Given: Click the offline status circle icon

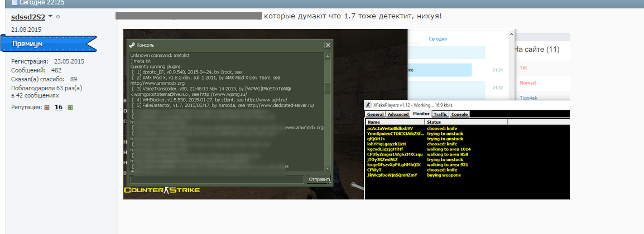Looking at the screenshot, I should 58,17.
